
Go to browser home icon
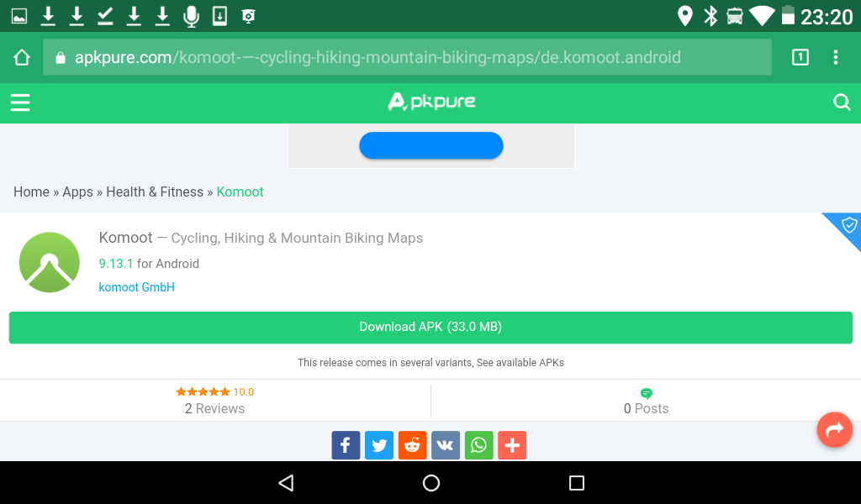click(x=22, y=58)
